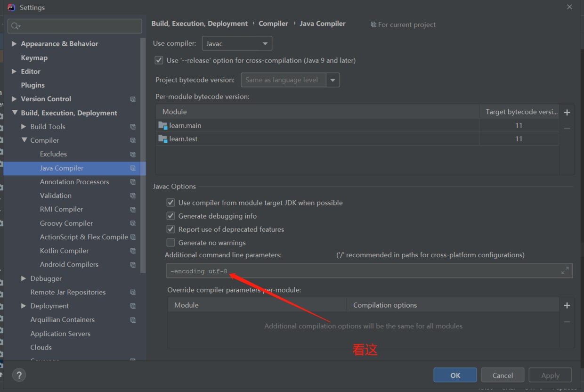Remove override compiler parameters entry
Image resolution: width=584 pixels, height=392 pixels.
pyautogui.click(x=567, y=322)
